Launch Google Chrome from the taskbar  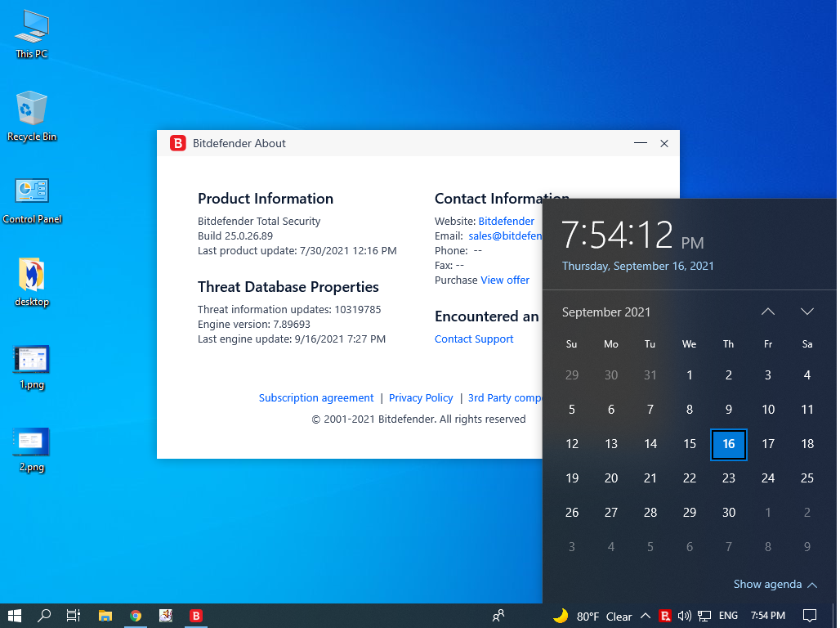(136, 616)
